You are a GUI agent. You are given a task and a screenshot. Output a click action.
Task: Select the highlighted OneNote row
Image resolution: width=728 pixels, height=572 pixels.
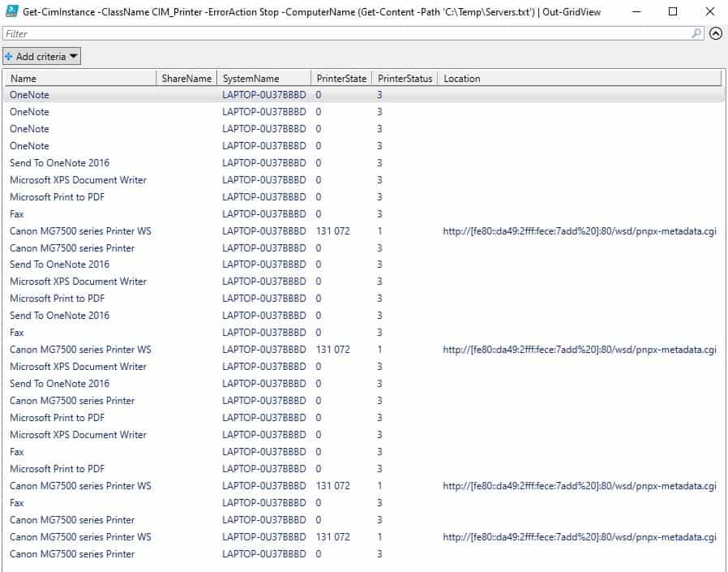coord(365,95)
